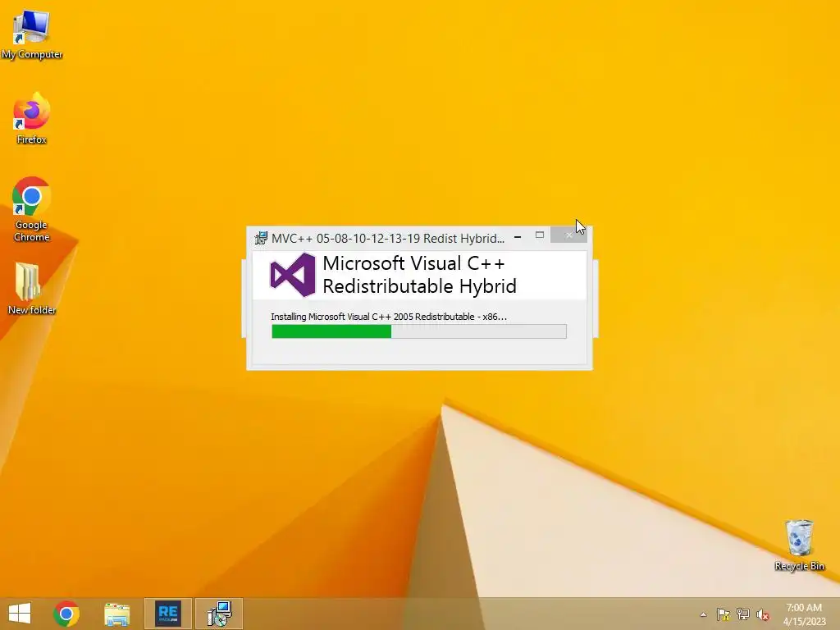Select the New folder desktop icon
The image size is (840, 630).
(32, 288)
